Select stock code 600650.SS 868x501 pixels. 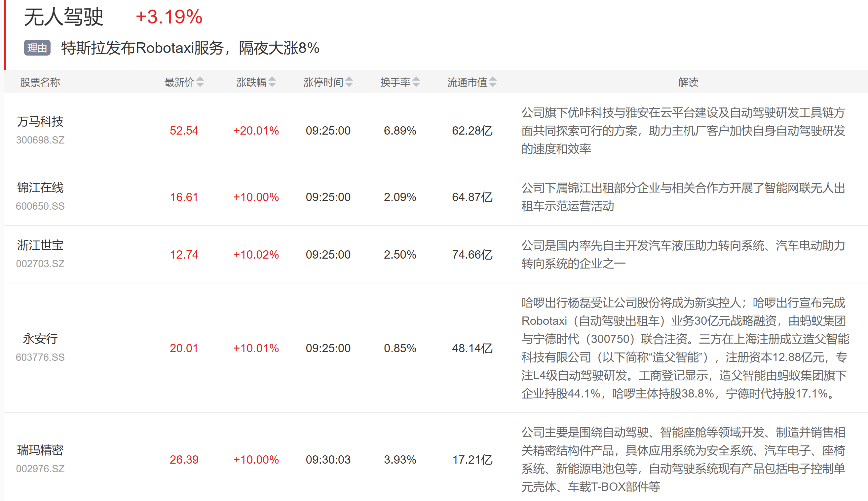point(40,206)
